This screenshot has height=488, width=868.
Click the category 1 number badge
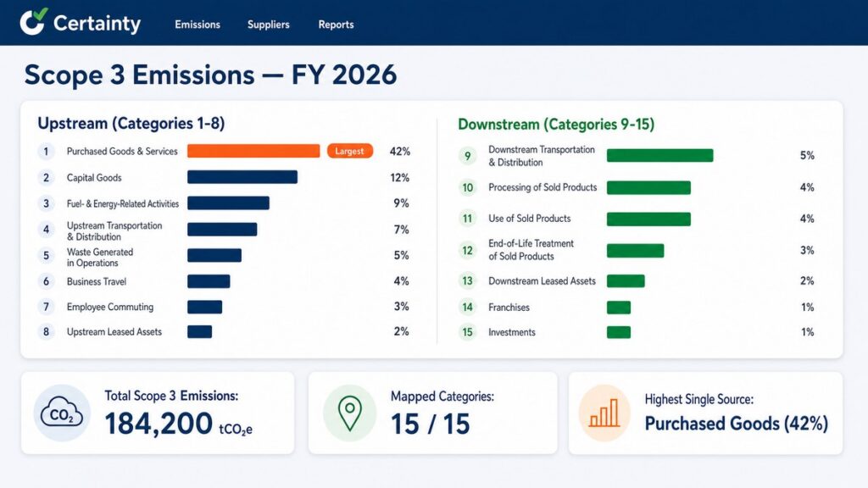46,151
